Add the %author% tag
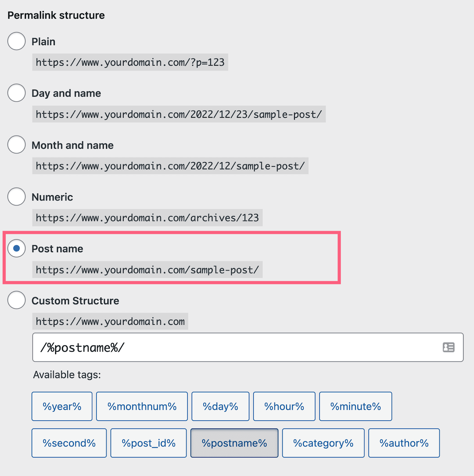Image resolution: width=474 pixels, height=476 pixels. (404, 443)
